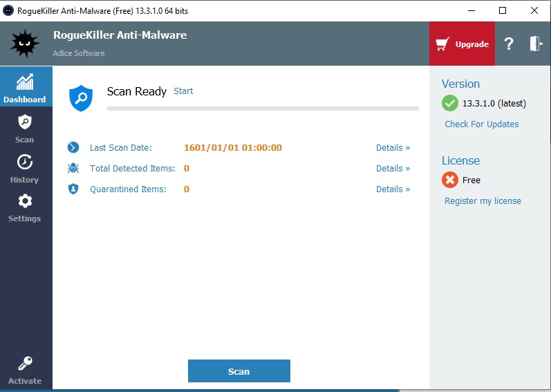Click the Last Scan Date arrow icon
The width and height of the screenshot is (551, 392).
[73, 147]
